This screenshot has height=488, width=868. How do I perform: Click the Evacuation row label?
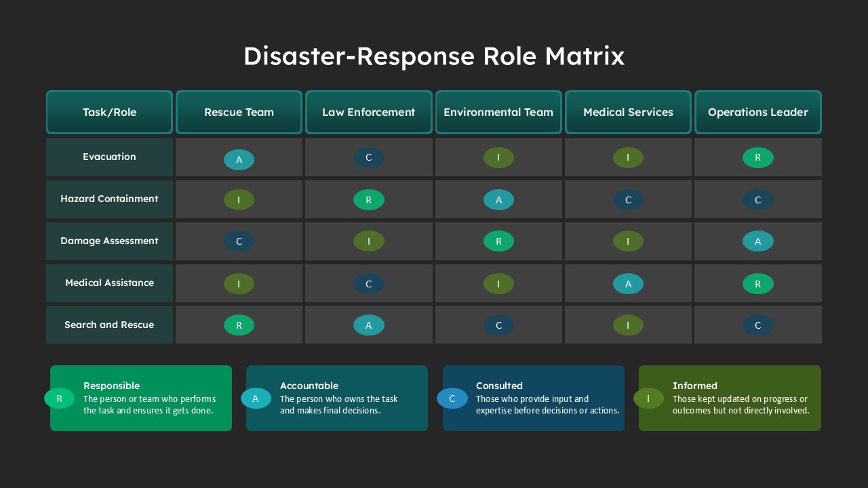(x=109, y=157)
